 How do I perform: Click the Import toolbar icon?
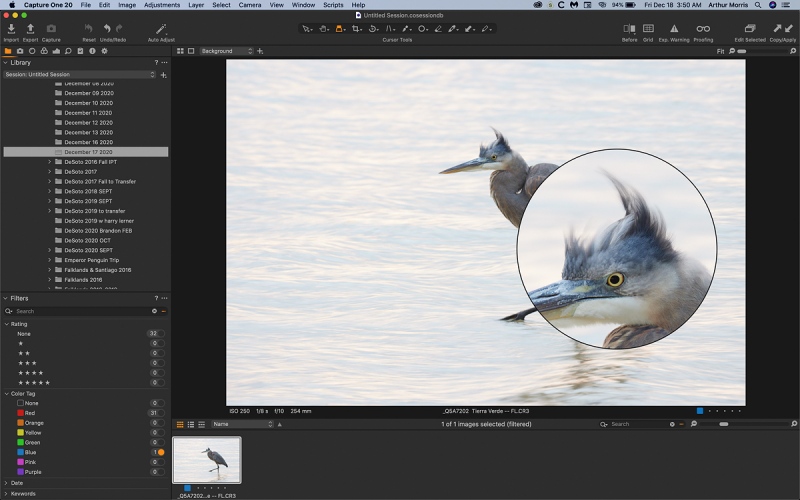[x=11, y=29]
